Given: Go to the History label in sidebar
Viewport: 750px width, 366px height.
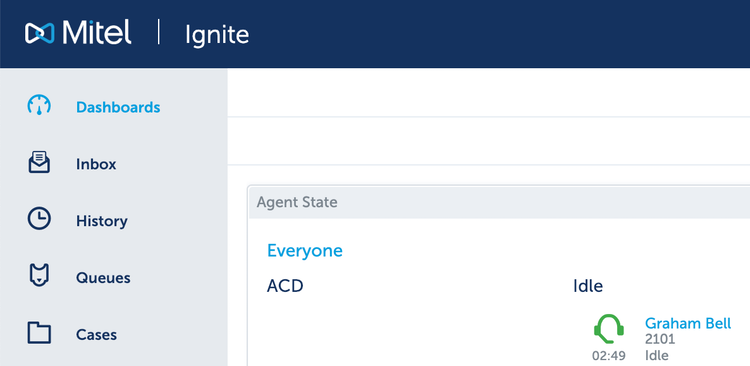Looking at the screenshot, I should point(102,221).
